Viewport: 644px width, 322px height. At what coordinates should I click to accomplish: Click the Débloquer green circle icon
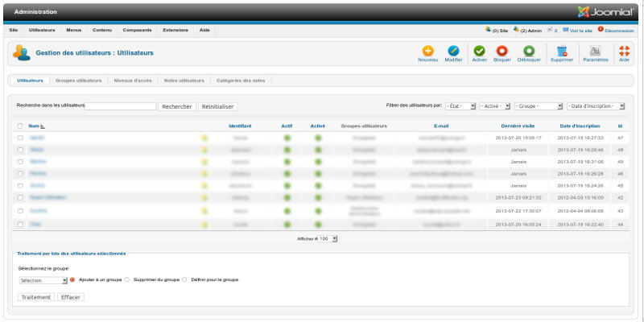point(529,51)
